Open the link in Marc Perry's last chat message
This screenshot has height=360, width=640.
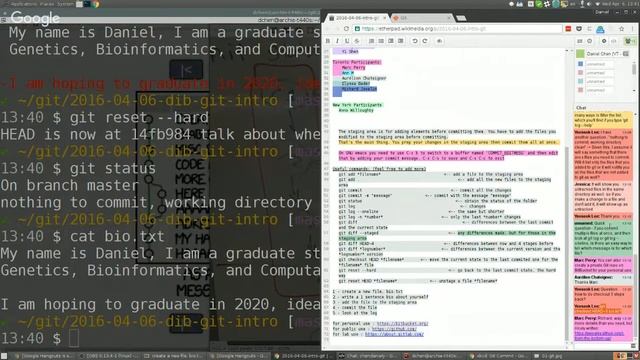pyautogui.click(x=599, y=336)
